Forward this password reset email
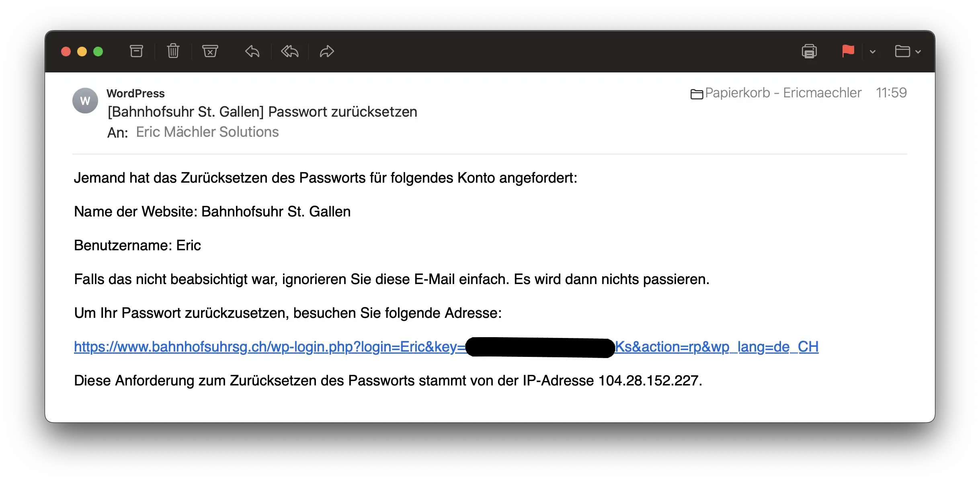Viewport: 980px width, 482px height. pos(327,51)
